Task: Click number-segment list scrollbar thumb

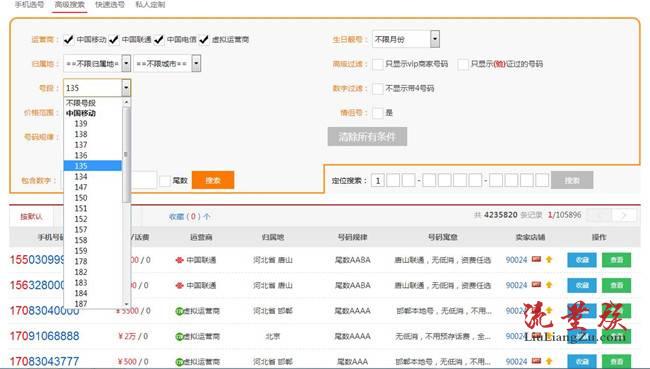Action: click(126, 155)
